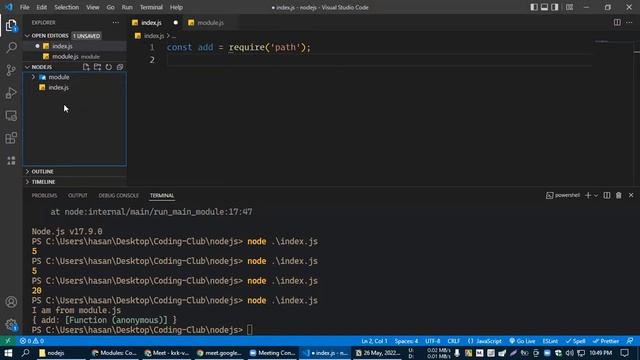Image resolution: width=640 pixels, height=360 pixels.
Task: Open terminal launch profile dropdown arrow
Action: pos(596,196)
